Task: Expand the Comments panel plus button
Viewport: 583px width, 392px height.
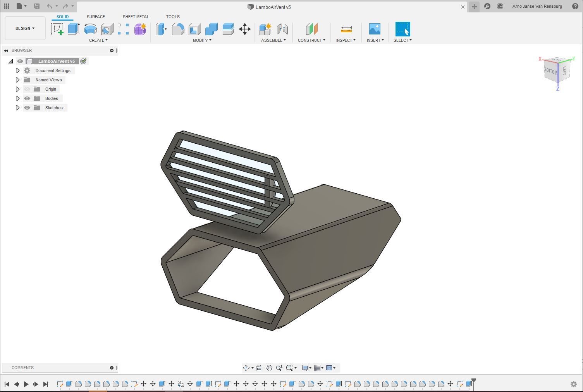Action: pyautogui.click(x=112, y=368)
